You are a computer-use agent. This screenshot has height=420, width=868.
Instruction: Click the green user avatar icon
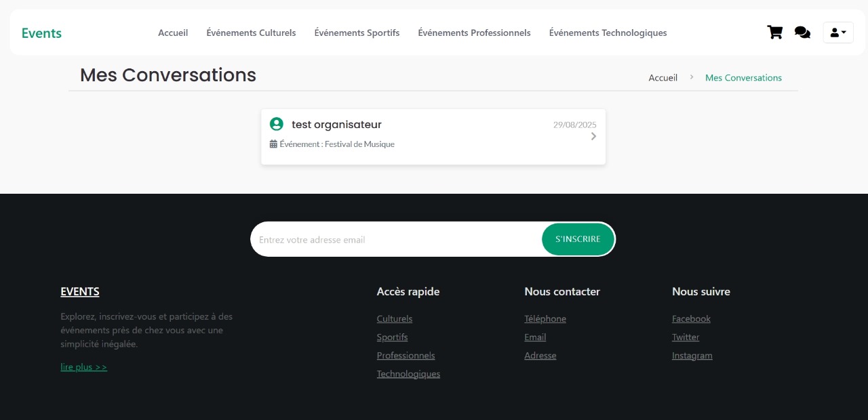(276, 124)
